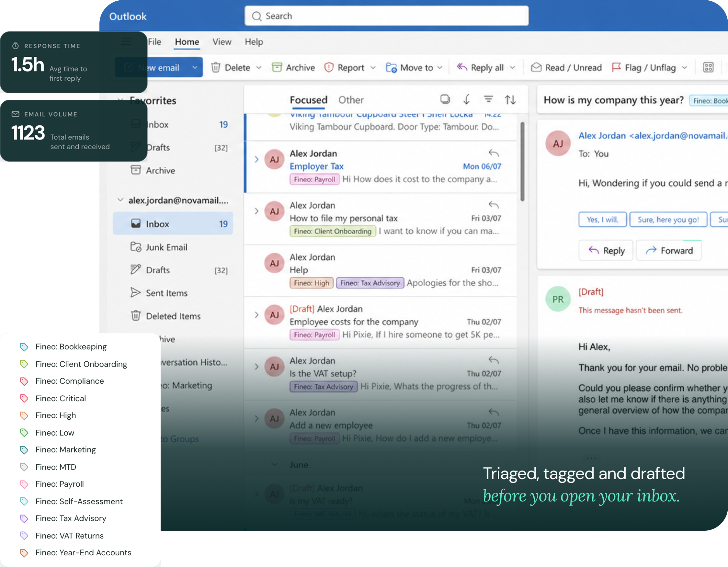Open the Help email from Alex Jordan

pos(381,270)
